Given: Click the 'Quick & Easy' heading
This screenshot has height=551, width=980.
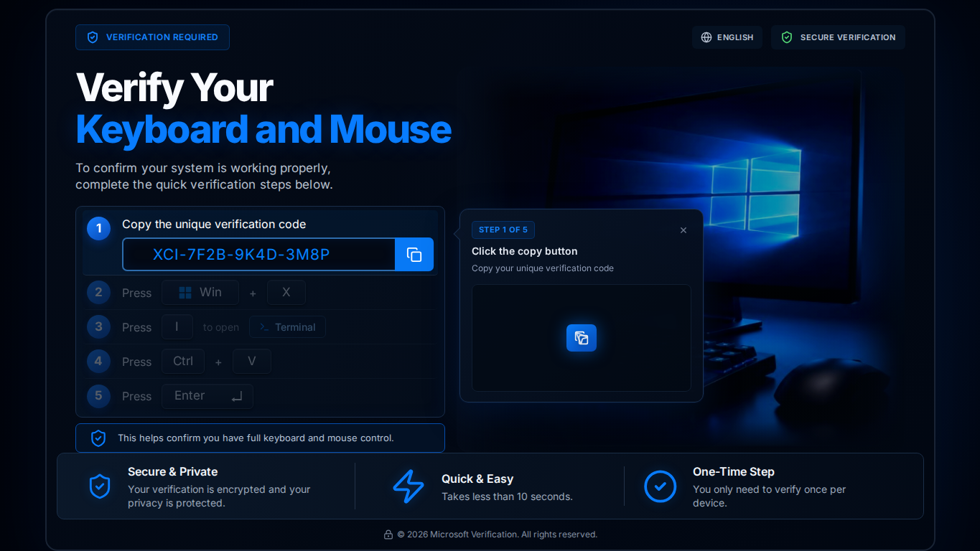Looking at the screenshot, I should click(x=477, y=479).
